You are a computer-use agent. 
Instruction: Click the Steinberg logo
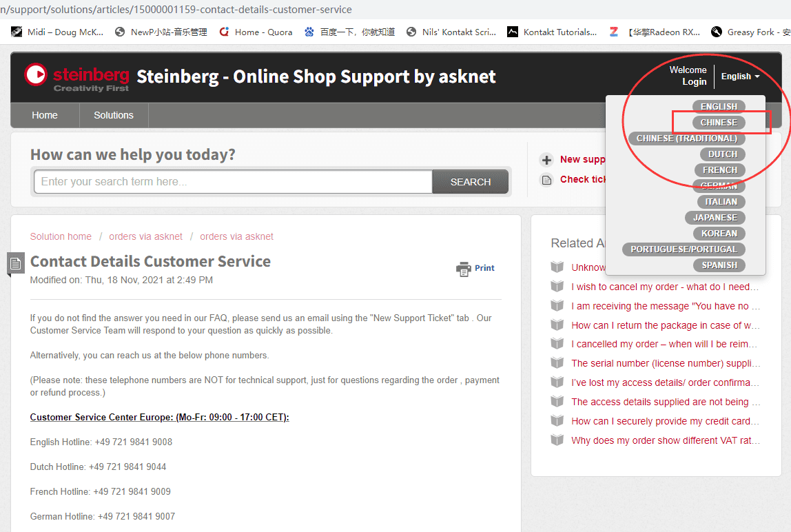pyautogui.click(x=76, y=77)
